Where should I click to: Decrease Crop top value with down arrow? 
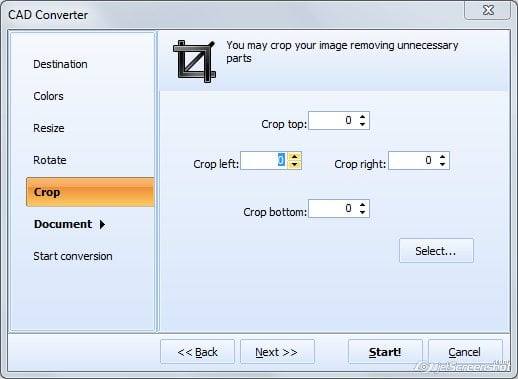tap(363, 124)
